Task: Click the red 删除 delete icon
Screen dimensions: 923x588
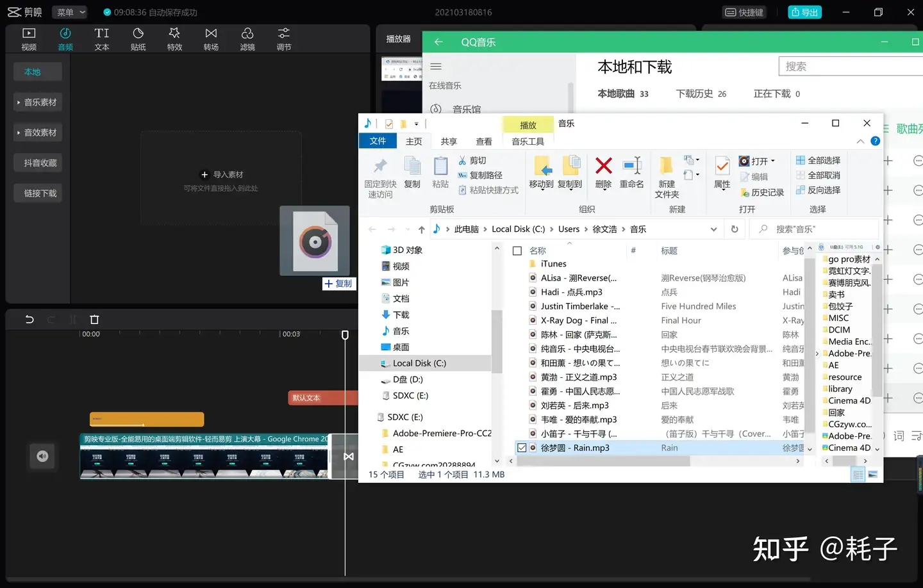Action: click(x=603, y=173)
